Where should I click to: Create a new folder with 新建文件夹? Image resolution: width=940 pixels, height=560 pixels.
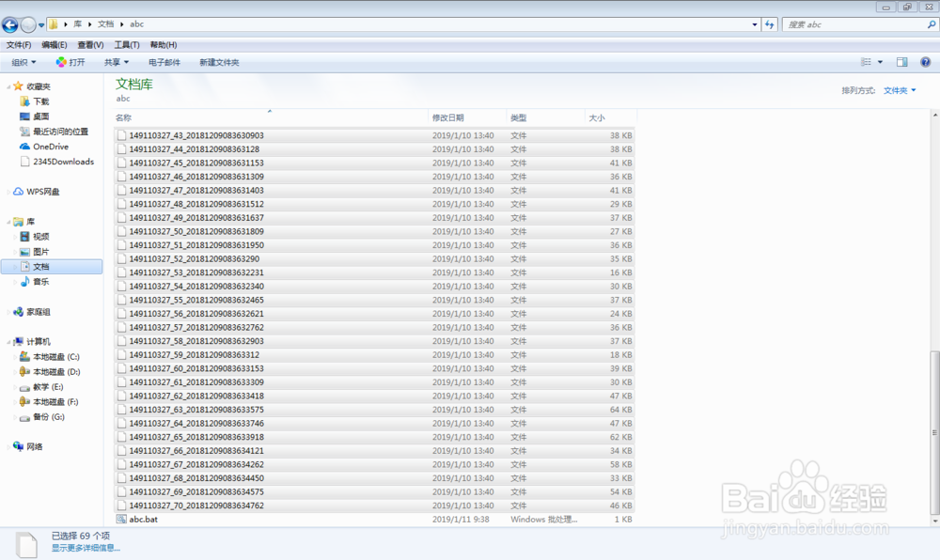pos(219,62)
